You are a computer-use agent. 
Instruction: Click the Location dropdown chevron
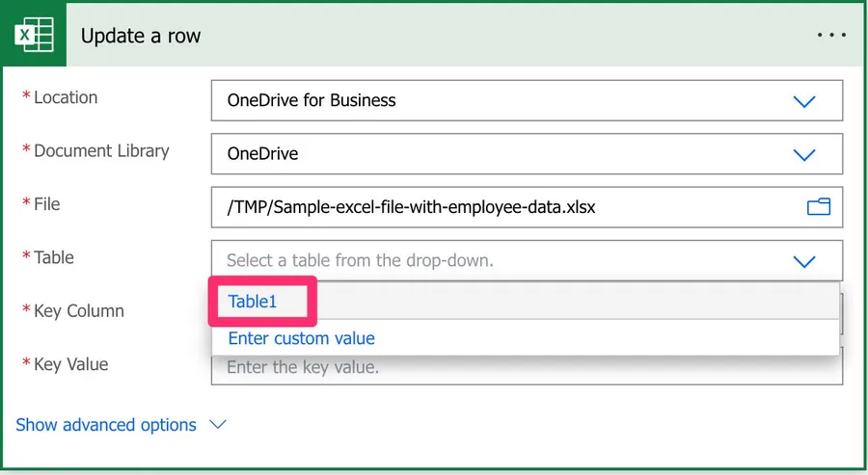[803, 101]
